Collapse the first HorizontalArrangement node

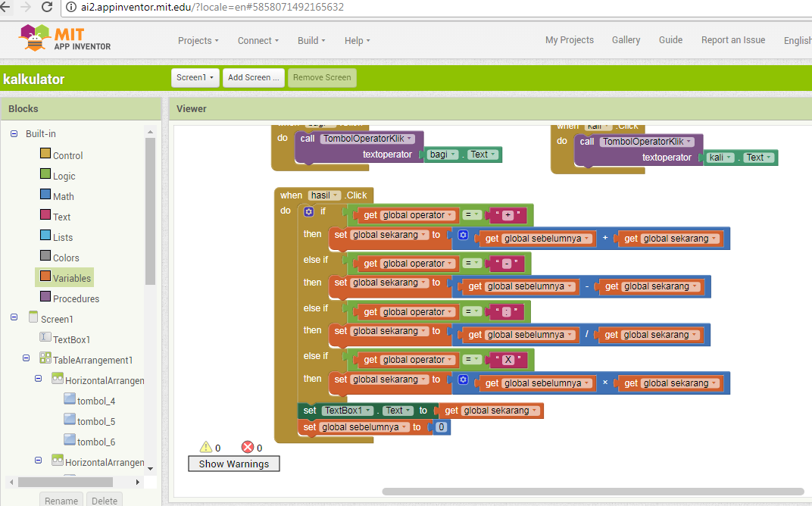tap(39, 379)
